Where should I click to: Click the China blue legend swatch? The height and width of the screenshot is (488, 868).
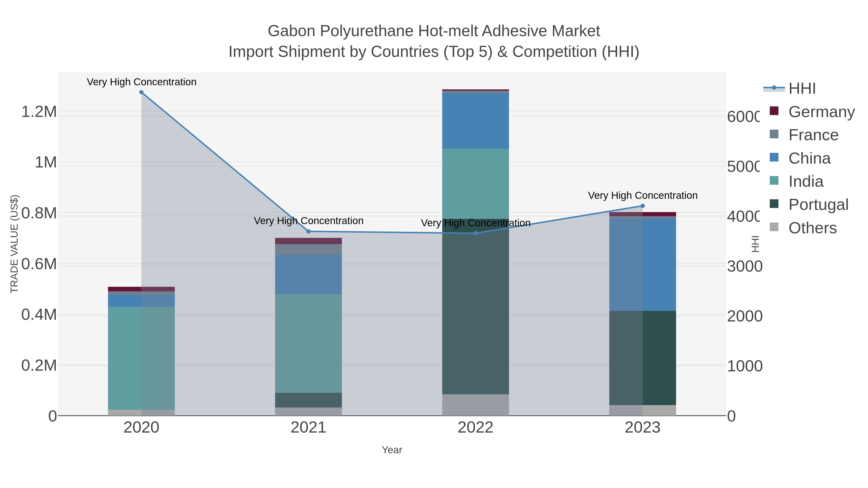tap(774, 157)
